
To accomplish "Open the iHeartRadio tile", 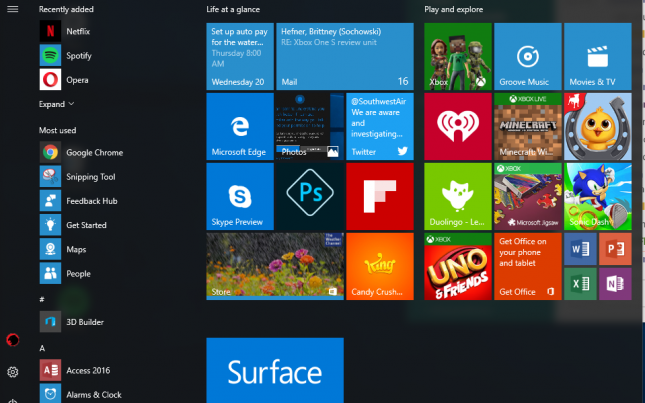I will click(458, 126).
